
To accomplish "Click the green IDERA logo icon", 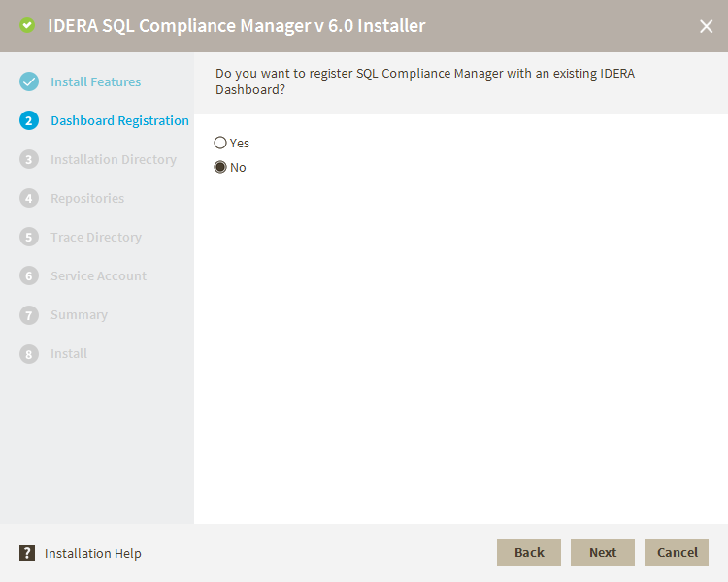I will (x=27, y=26).
